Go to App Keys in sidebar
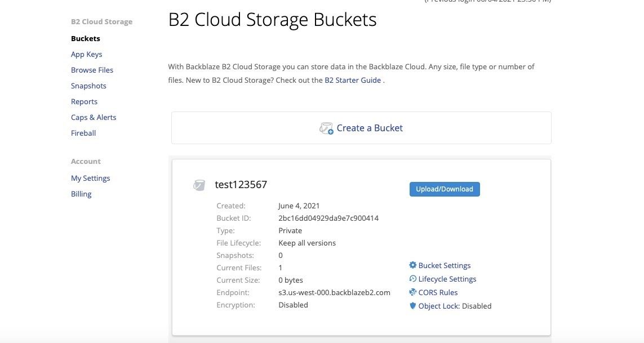 point(86,55)
